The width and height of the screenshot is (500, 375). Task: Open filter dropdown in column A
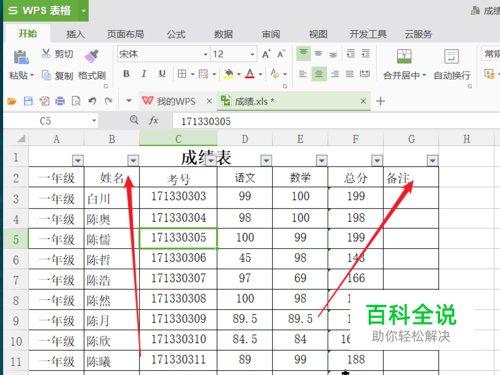(x=78, y=161)
